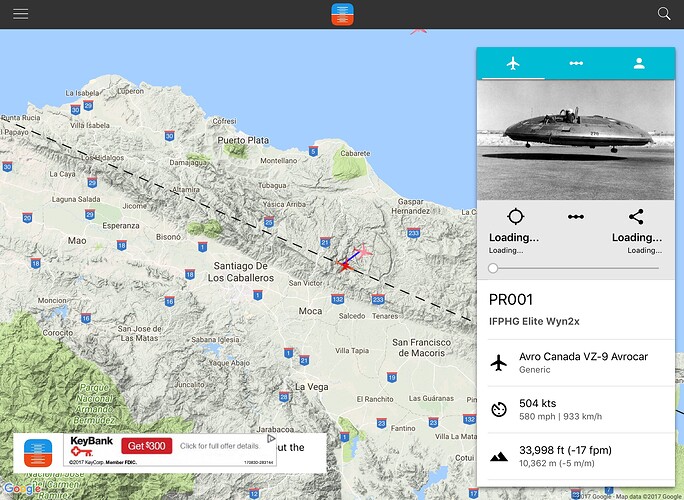Open the search magnifier icon
Screen dimensions: 684x500
[x=664, y=14]
